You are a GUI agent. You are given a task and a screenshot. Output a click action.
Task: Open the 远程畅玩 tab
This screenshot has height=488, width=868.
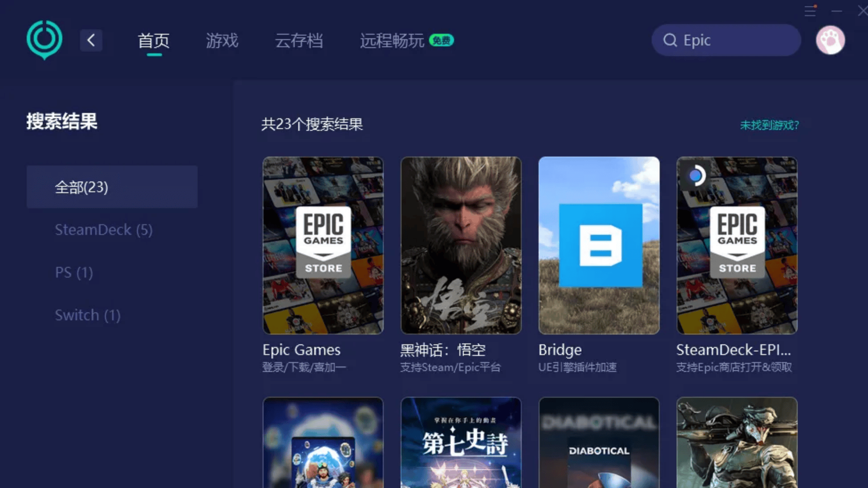point(392,40)
